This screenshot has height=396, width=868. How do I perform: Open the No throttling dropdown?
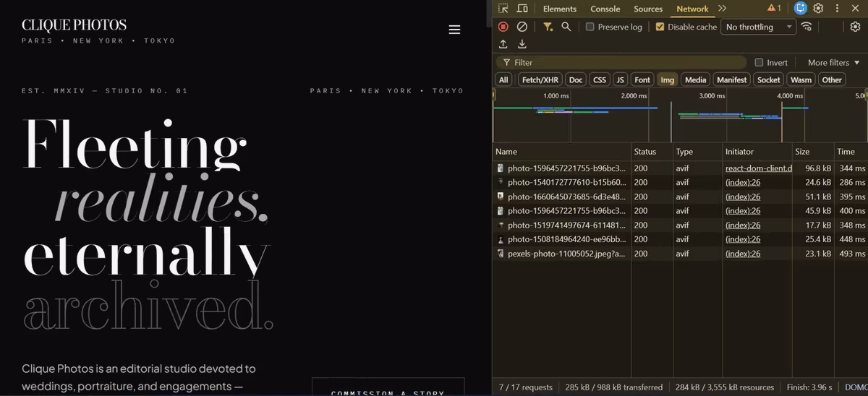tap(758, 27)
